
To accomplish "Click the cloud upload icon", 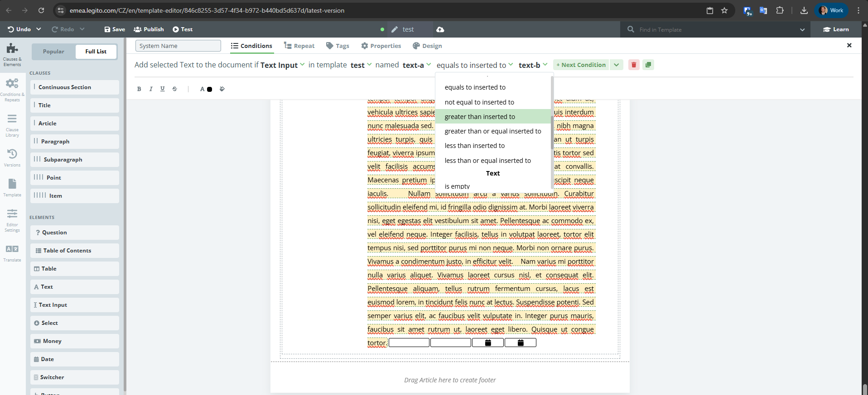I will (x=440, y=29).
